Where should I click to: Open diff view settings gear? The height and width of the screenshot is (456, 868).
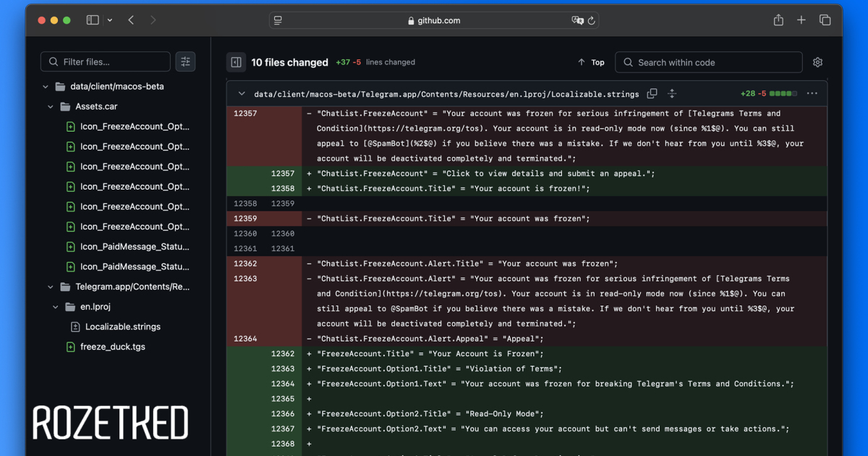coord(817,62)
